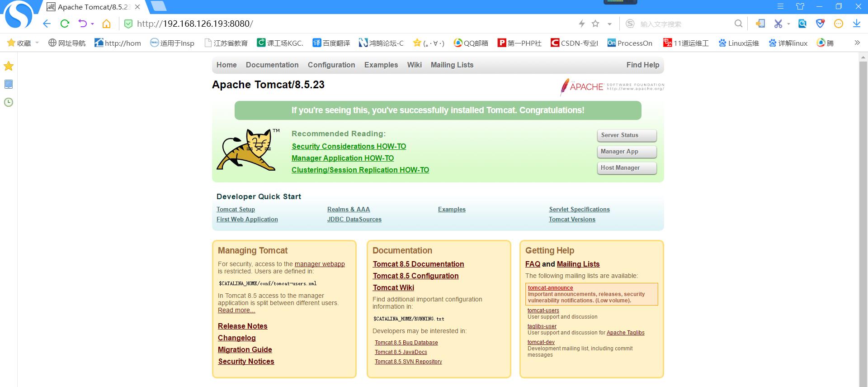Open skin settings via the shirt icon
This screenshot has width=868, height=387.
tap(800, 6)
